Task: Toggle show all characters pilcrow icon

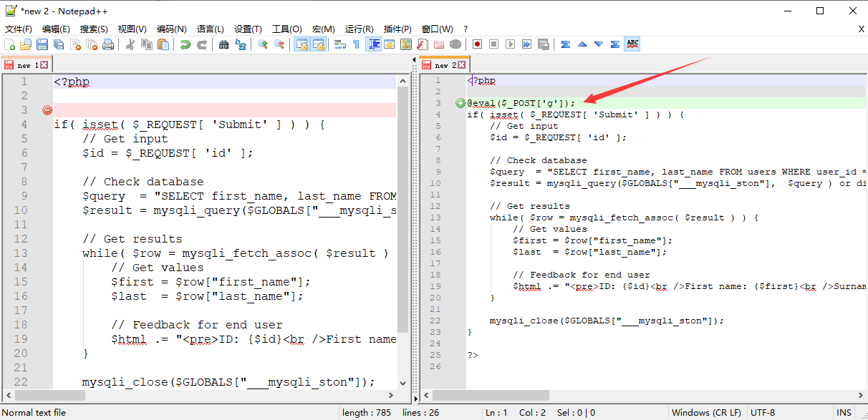Action: point(356,44)
